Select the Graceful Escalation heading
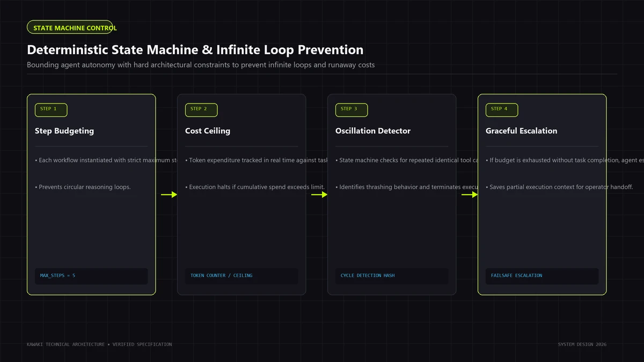Image resolution: width=644 pixels, height=362 pixels. point(522,131)
